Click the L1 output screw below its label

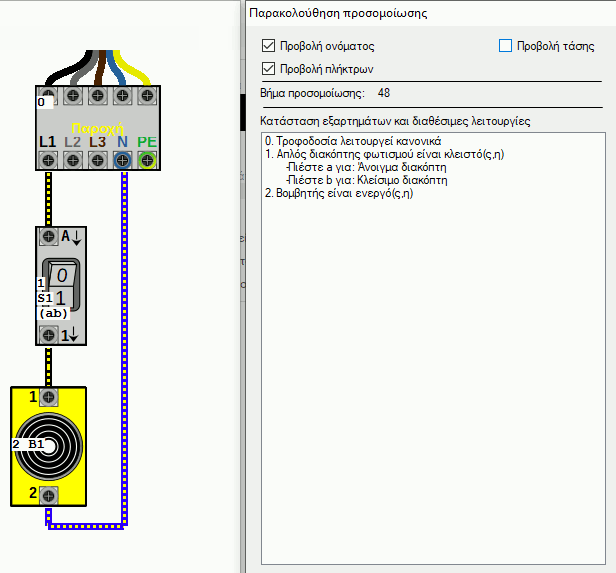click(x=47, y=160)
